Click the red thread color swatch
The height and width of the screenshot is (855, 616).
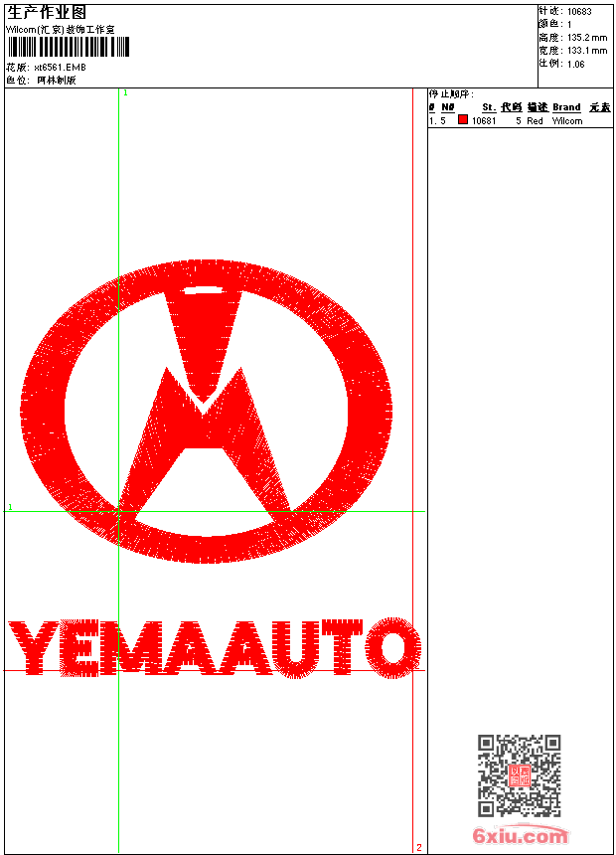463,119
